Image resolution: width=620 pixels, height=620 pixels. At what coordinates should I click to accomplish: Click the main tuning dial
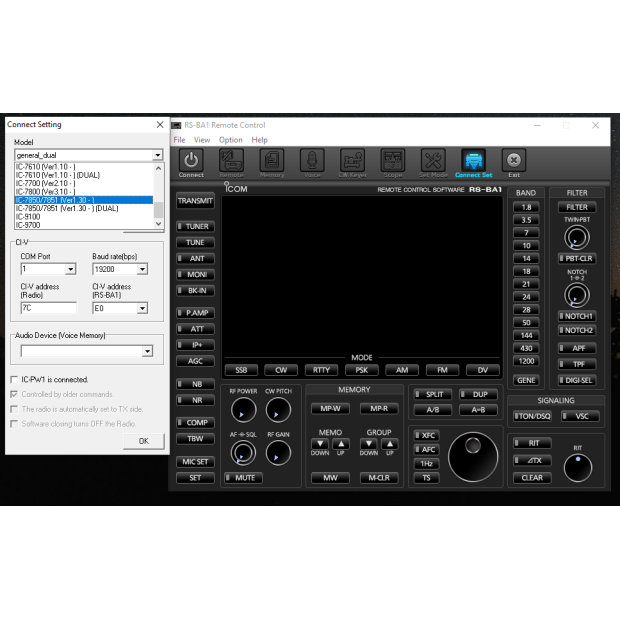473,457
